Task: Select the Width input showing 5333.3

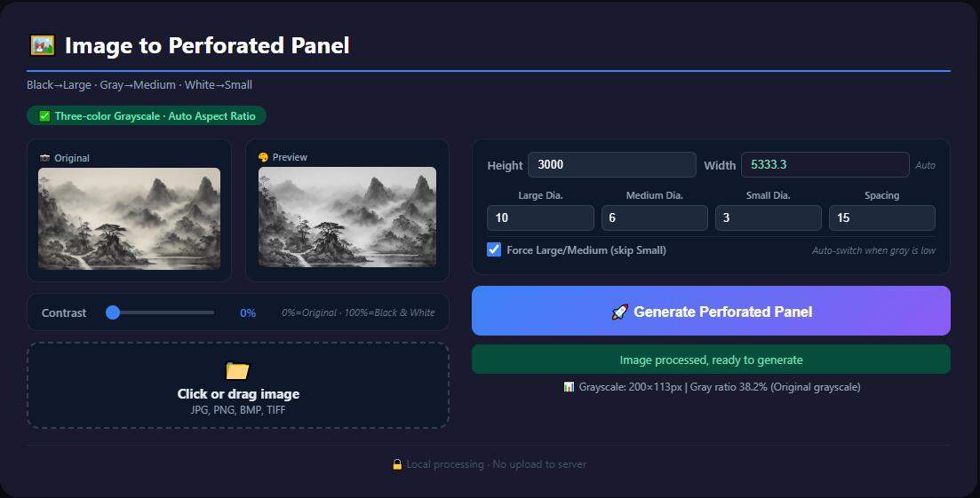Action: point(825,165)
